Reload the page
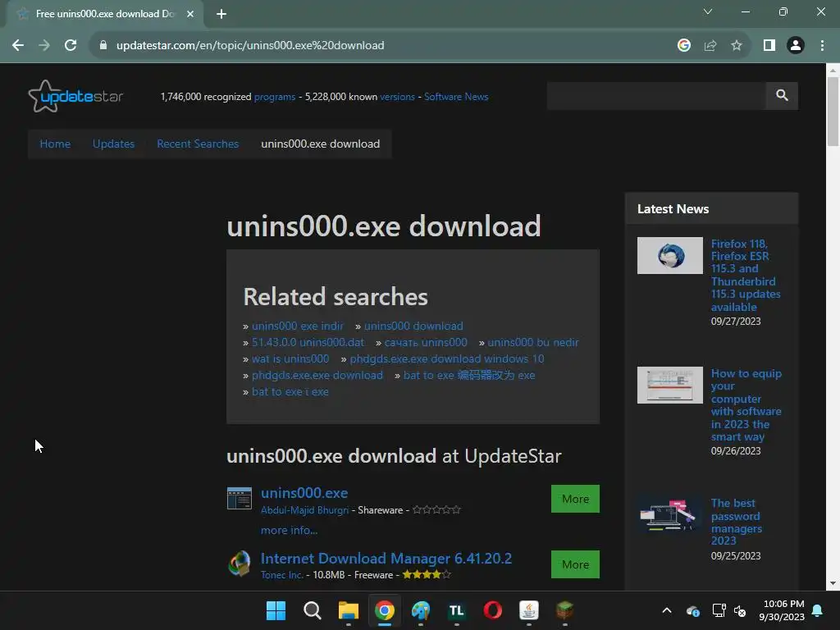Image resolution: width=840 pixels, height=630 pixels. [x=71, y=46]
